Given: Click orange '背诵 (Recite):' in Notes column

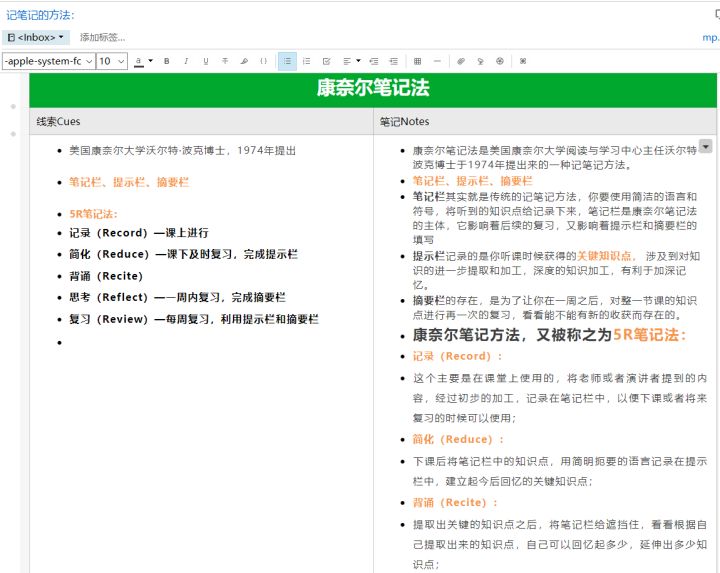Looking at the screenshot, I should 455,503.
